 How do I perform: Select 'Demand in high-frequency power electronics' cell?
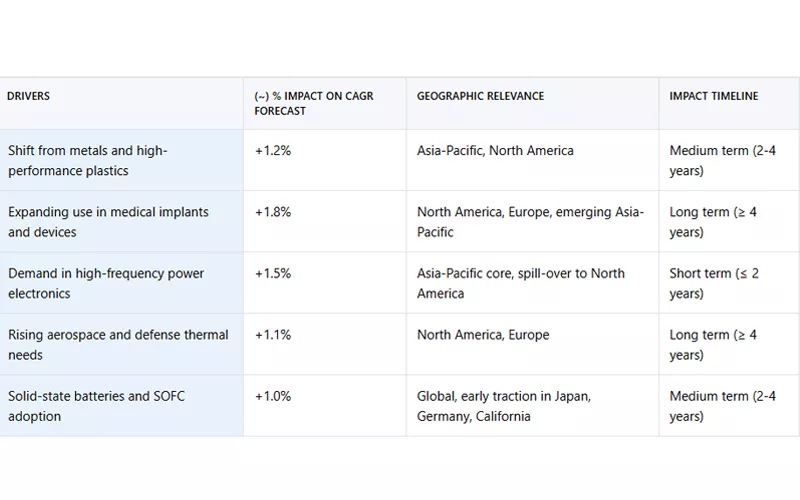105,283
